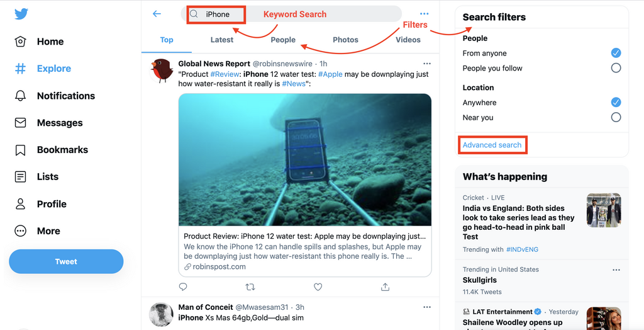Switch to the Latest tab
Screen dimensions: 644x330
click(221, 40)
